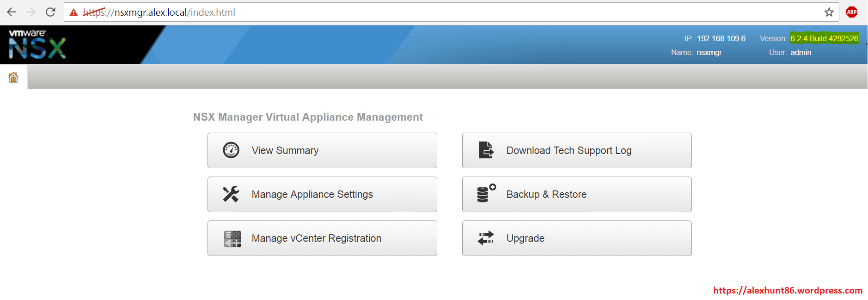This screenshot has width=868, height=300.
Task: Click the certificate warning triangle icon
Action: [x=73, y=12]
